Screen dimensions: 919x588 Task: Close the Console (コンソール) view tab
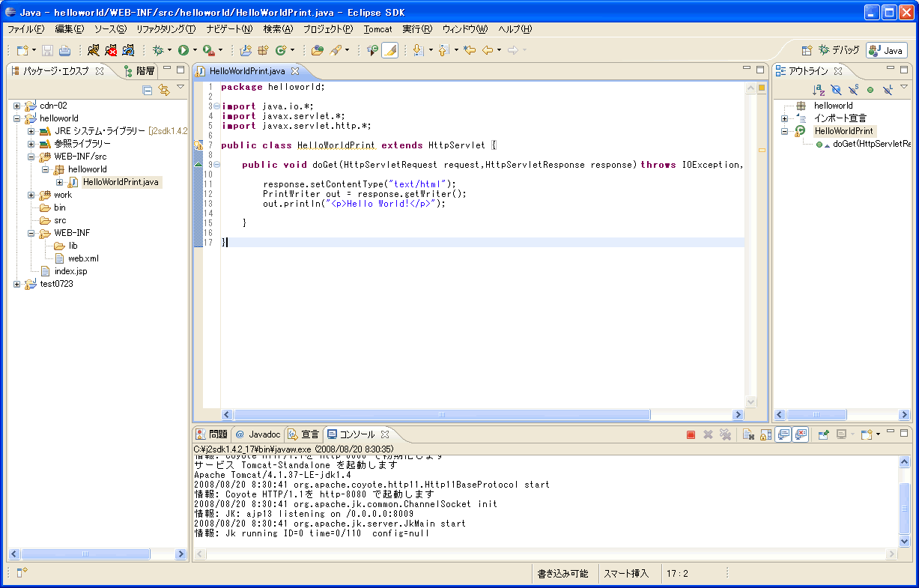click(385, 434)
